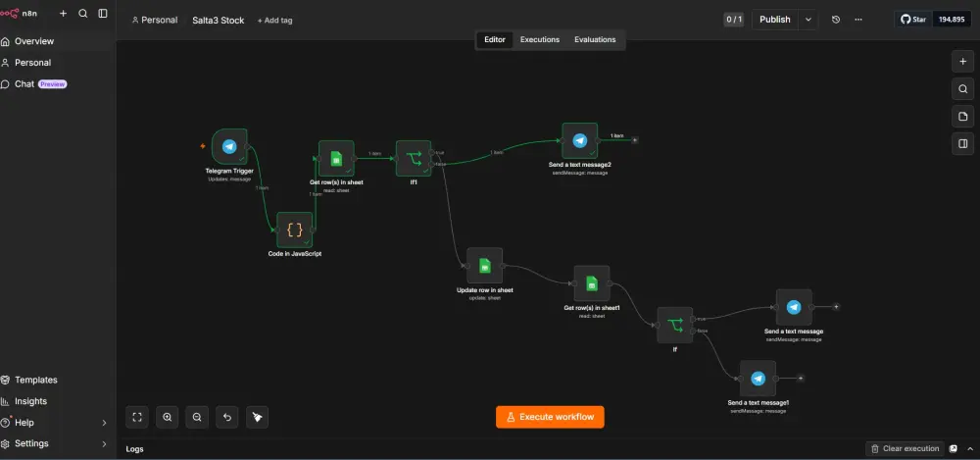The image size is (980, 460).
Task: Open the Send a text message1 node
Action: point(759,378)
